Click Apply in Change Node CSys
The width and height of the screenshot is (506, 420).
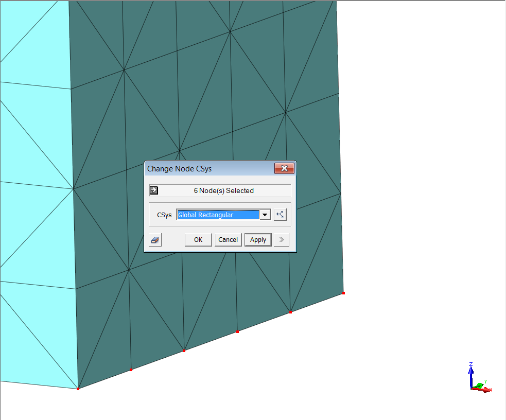(258, 240)
